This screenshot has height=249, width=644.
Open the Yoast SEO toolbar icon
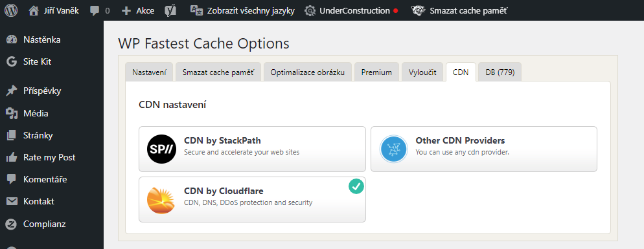(170, 10)
